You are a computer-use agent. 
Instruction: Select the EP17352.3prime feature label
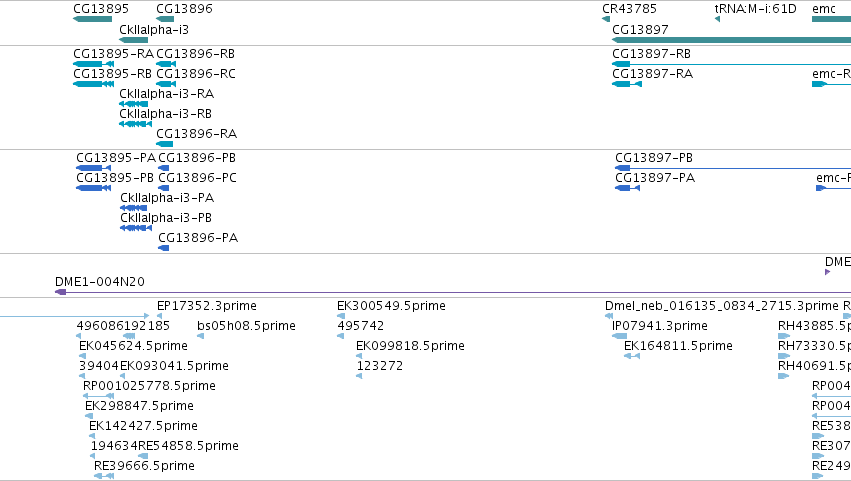pyautogui.click(x=207, y=306)
